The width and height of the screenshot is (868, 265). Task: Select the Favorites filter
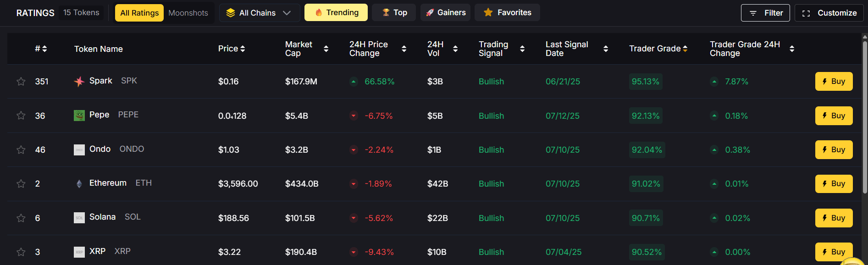pyautogui.click(x=507, y=12)
